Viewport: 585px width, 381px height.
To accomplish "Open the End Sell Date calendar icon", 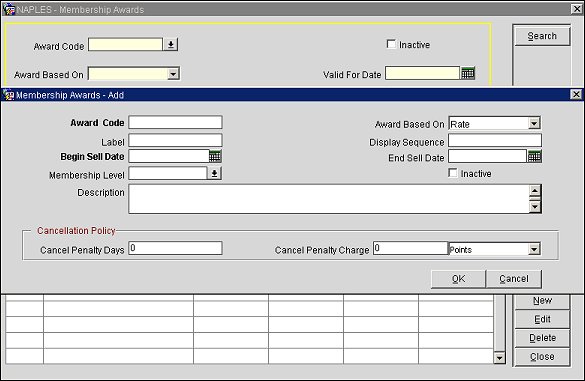I will [x=534, y=156].
